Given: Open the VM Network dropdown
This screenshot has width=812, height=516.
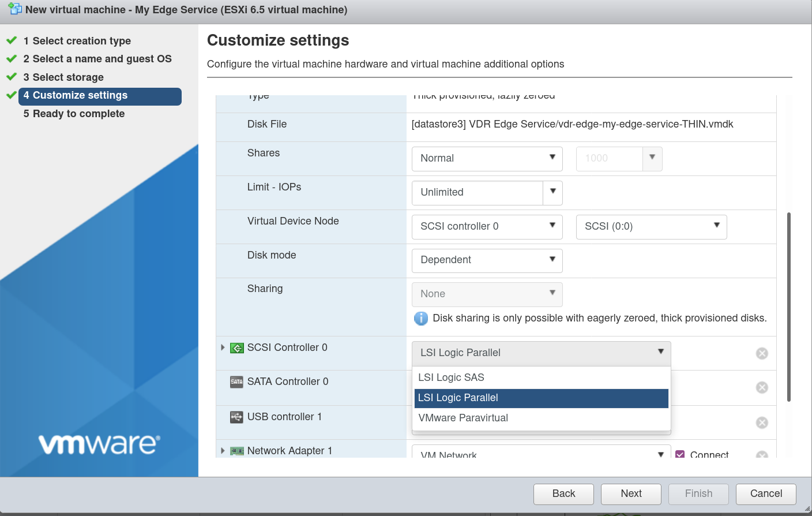Looking at the screenshot, I should coord(542,452).
